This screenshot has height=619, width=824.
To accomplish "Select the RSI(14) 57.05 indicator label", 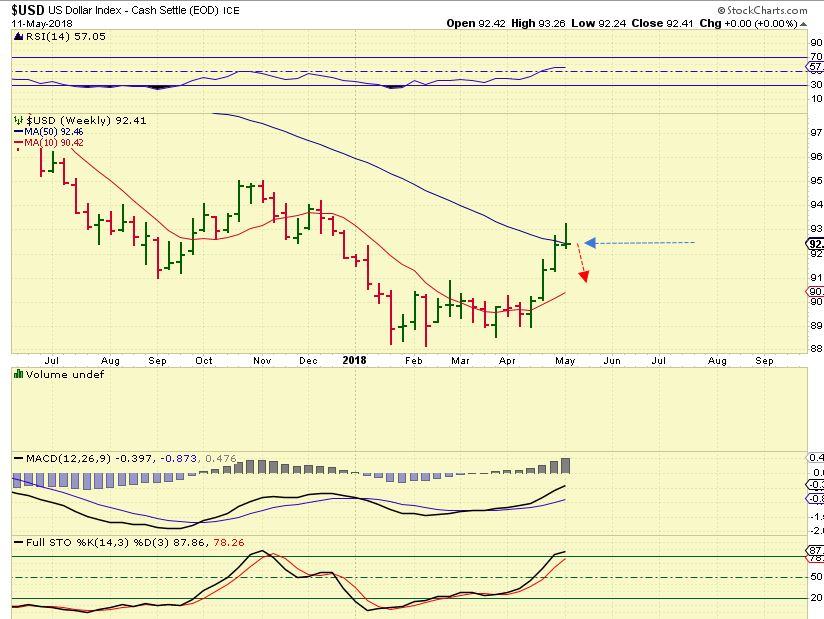I will (x=65, y=37).
